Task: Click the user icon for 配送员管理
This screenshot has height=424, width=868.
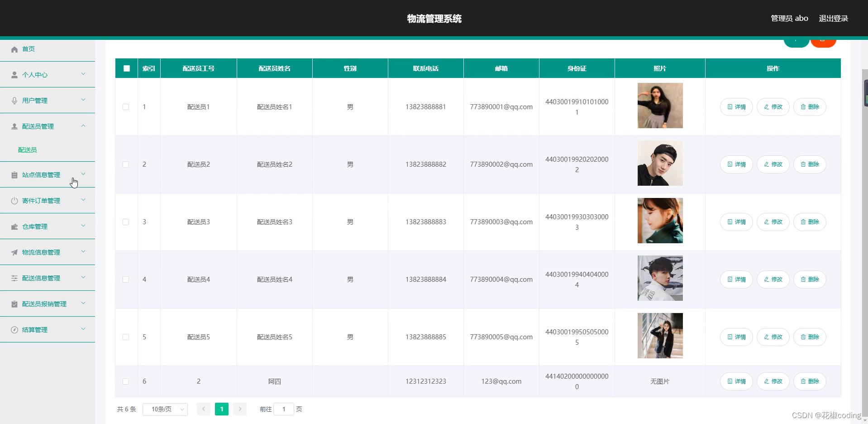Action: tap(14, 126)
